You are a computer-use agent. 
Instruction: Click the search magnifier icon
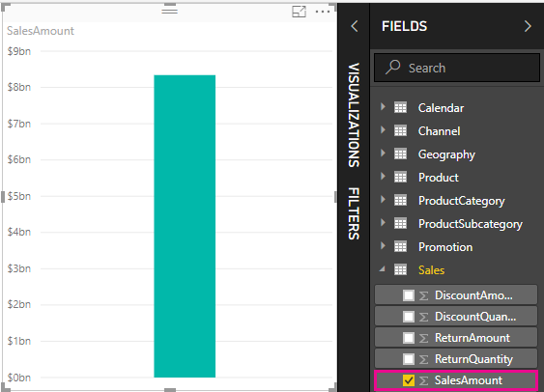tap(393, 68)
